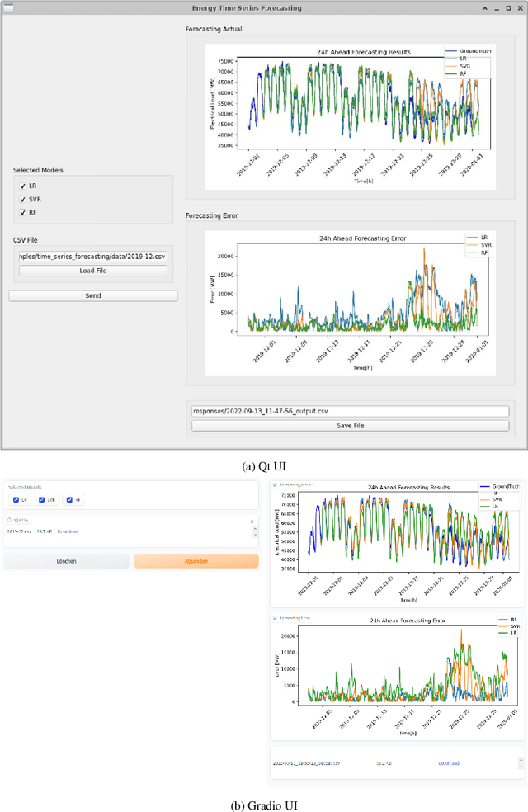Maximize the Energy Time Series Forecasting window
The image size is (528, 812).
point(508,7)
